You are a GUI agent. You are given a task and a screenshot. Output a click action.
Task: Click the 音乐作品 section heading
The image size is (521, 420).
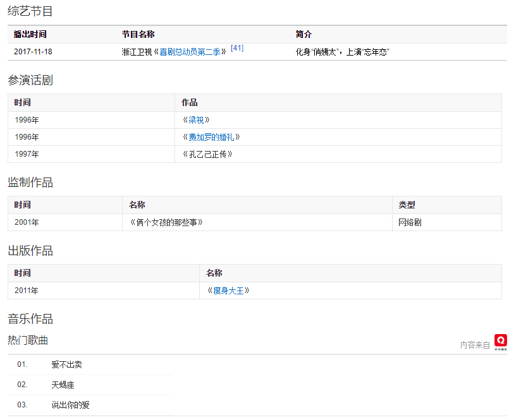click(x=30, y=319)
